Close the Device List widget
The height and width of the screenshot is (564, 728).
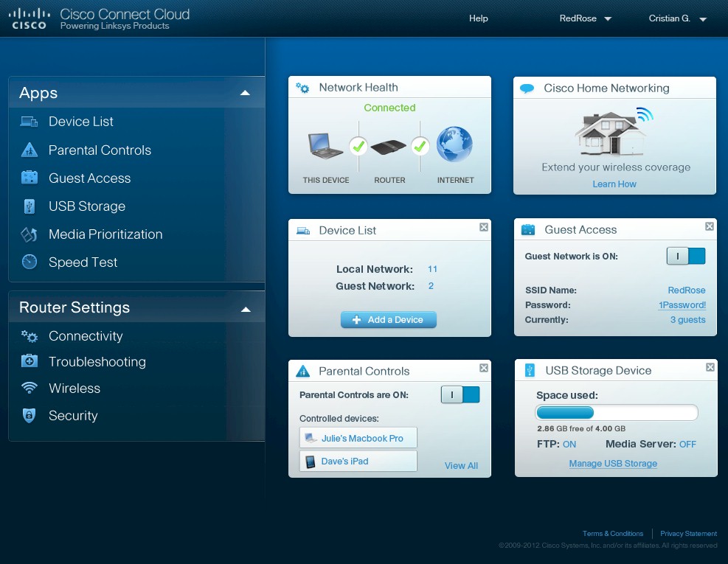[484, 227]
